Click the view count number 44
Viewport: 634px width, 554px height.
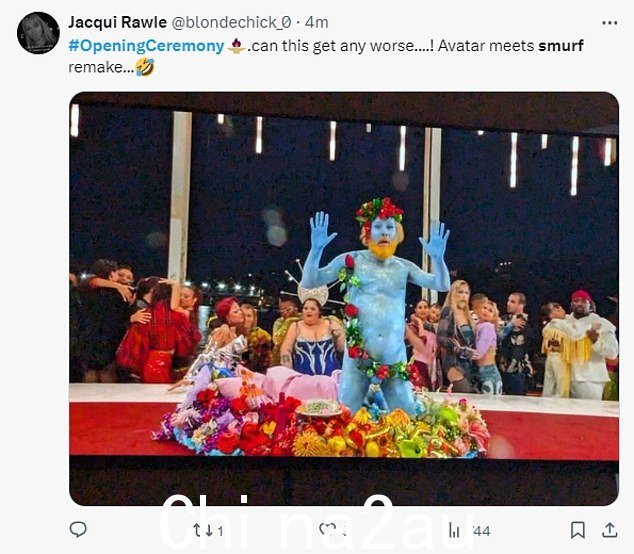coord(482,531)
